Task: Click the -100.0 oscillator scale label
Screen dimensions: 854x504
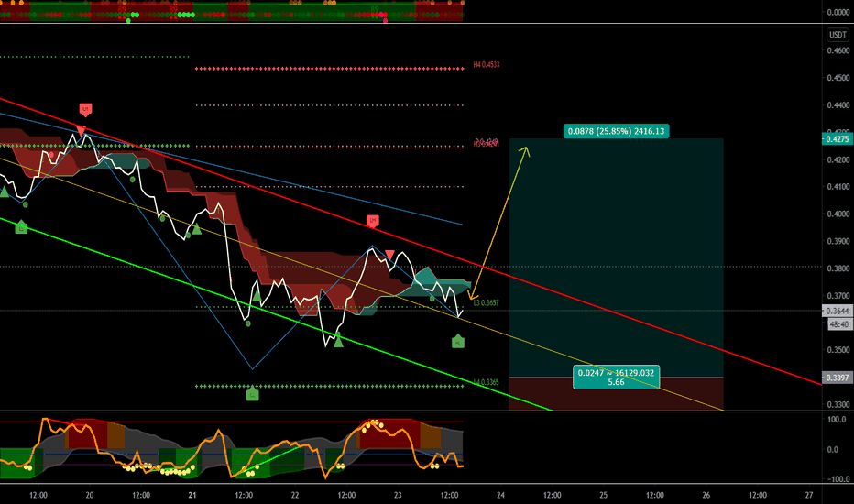Action: pyautogui.click(x=837, y=479)
